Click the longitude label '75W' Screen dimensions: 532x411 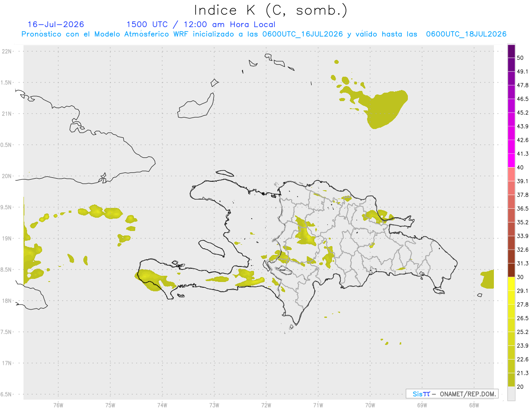click(110, 405)
